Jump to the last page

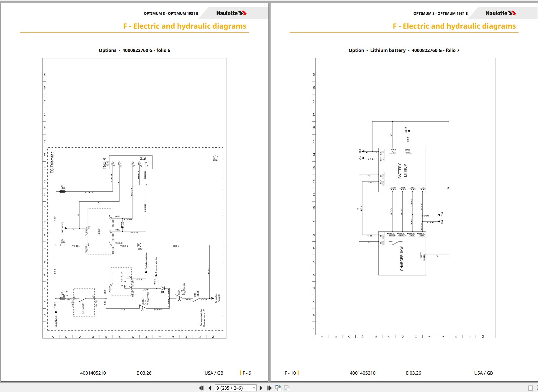tap(269, 388)
